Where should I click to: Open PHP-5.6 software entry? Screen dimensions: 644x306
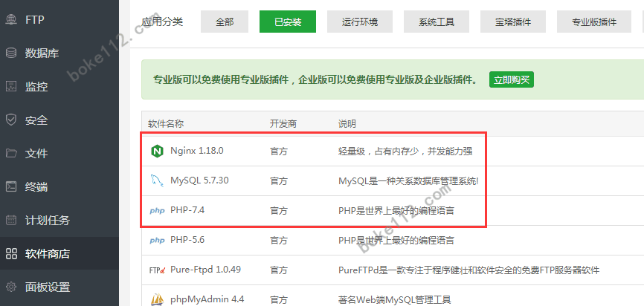click(187, 240)
